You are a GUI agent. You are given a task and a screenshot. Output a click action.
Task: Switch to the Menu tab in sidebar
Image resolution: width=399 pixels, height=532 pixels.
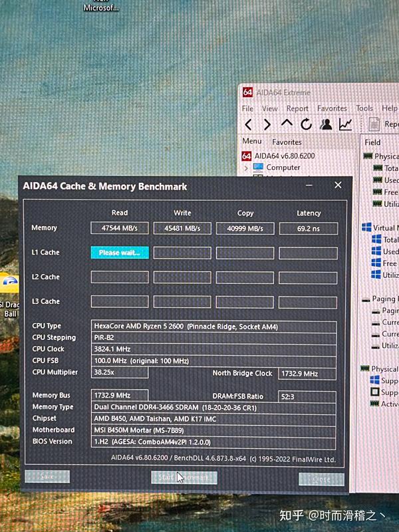coord(252,141)
